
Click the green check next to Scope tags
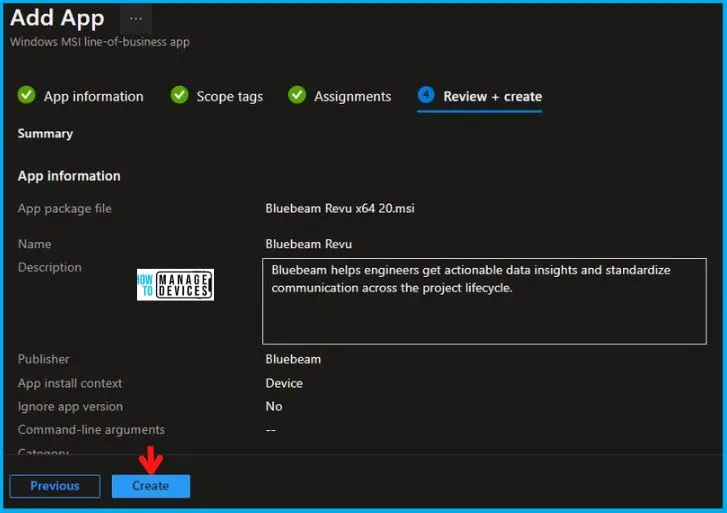(179, 95)
